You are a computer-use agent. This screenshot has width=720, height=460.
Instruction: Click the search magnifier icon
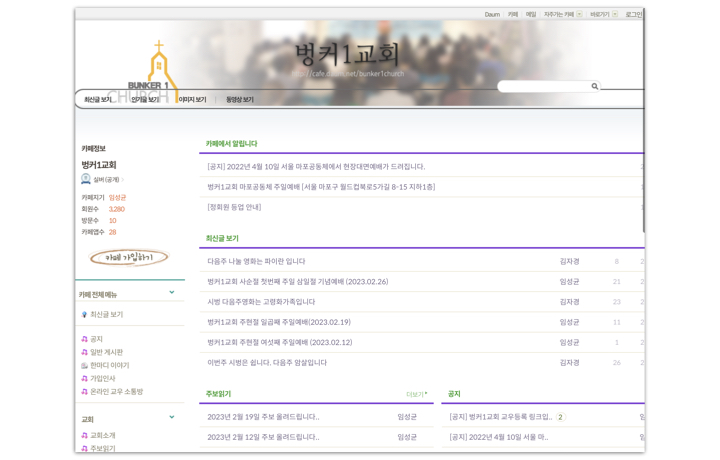tap(594, 86)
